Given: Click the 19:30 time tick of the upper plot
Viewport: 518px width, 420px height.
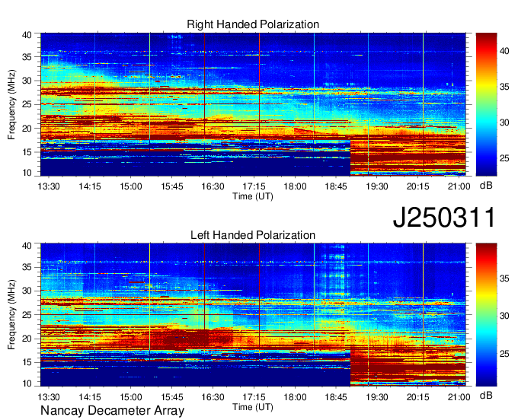Looking at the screenshot, I should tap(377, 186).
